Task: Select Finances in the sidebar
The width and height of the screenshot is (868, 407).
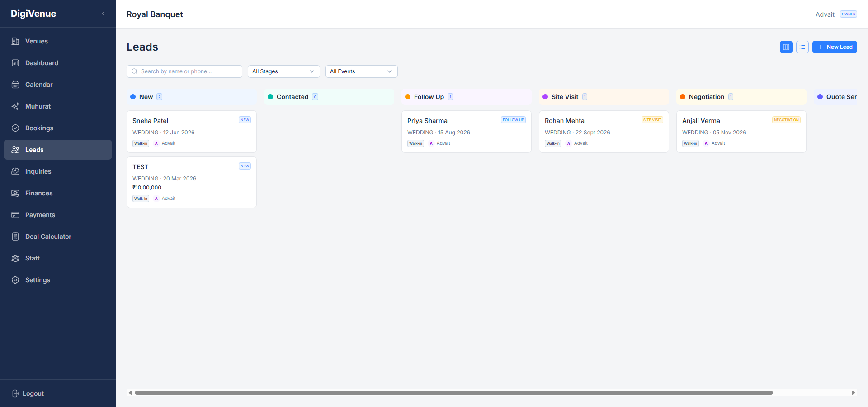Action: 58,193
